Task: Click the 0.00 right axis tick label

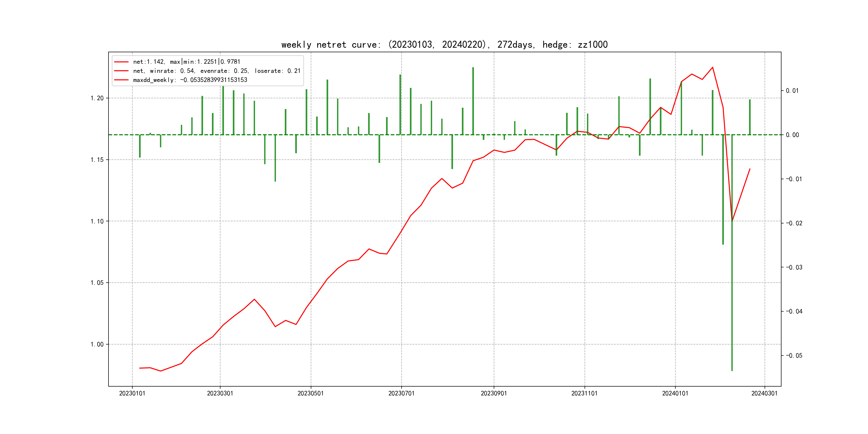Action: click(x=792, y=135)
